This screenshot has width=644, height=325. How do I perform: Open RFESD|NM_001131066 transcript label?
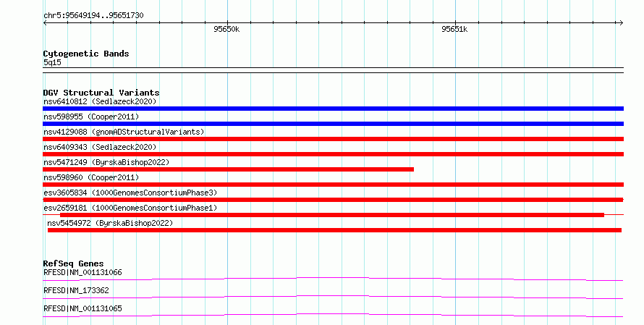tap(82, 272)
